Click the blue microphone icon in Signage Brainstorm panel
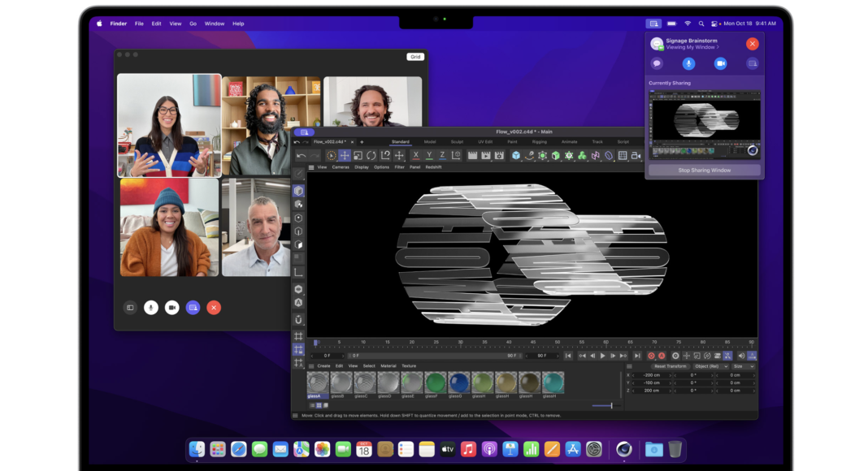The width and height of the screenshot is (868, 471). tap(688, 63)
